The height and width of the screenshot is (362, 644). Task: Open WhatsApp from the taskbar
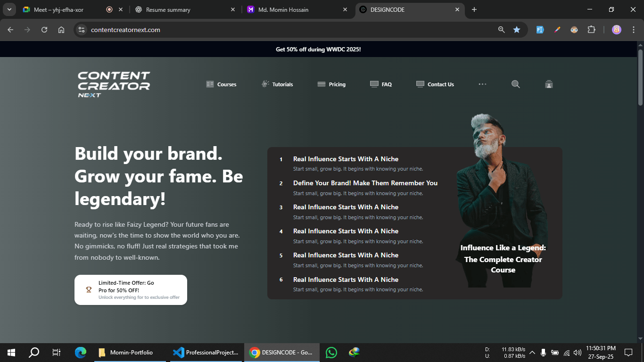331,352
